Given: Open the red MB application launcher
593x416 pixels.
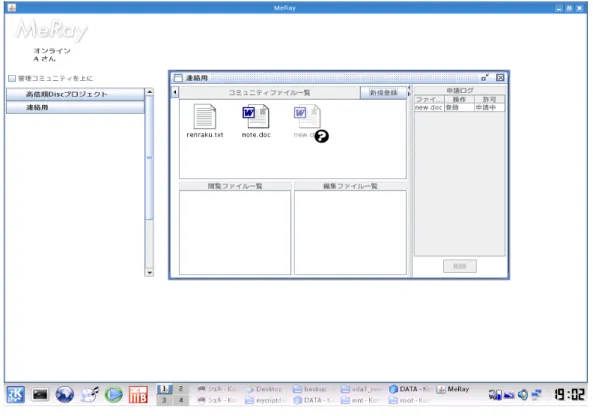Looking at the screenshot, I should tap(138, 394).
